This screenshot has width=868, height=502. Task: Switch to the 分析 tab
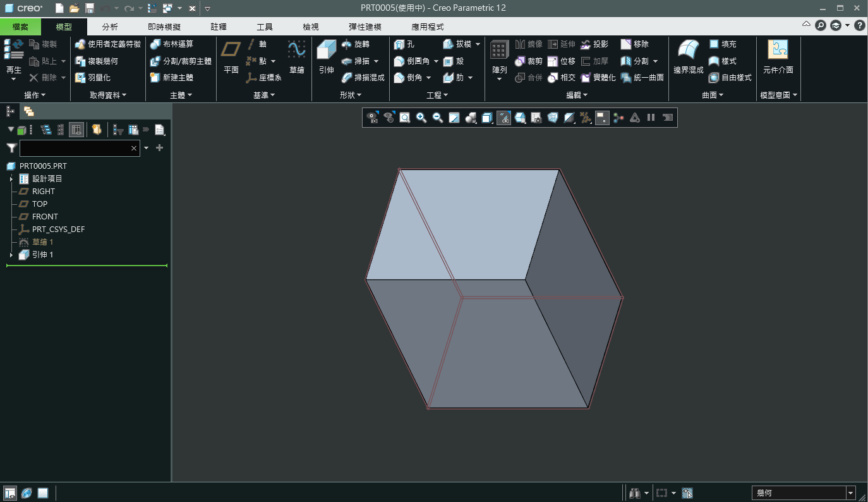tap(110, 27)
